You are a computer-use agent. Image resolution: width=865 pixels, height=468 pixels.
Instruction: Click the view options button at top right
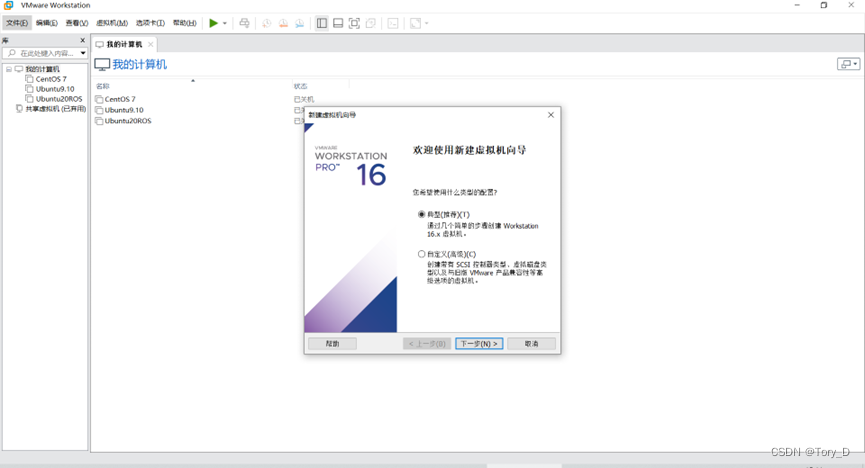point(848,64)
